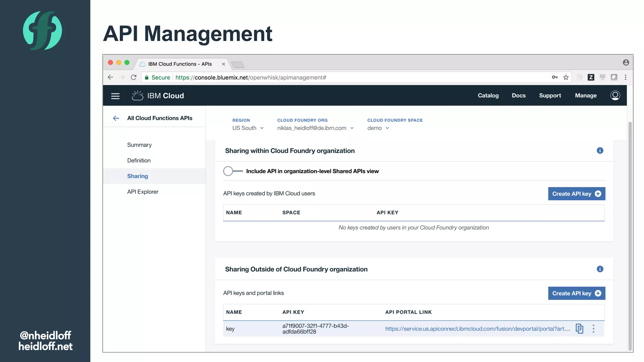Screen dimensions: 644x362
Task: Open the Docs menu item
Action: click(x=519, y=96)
